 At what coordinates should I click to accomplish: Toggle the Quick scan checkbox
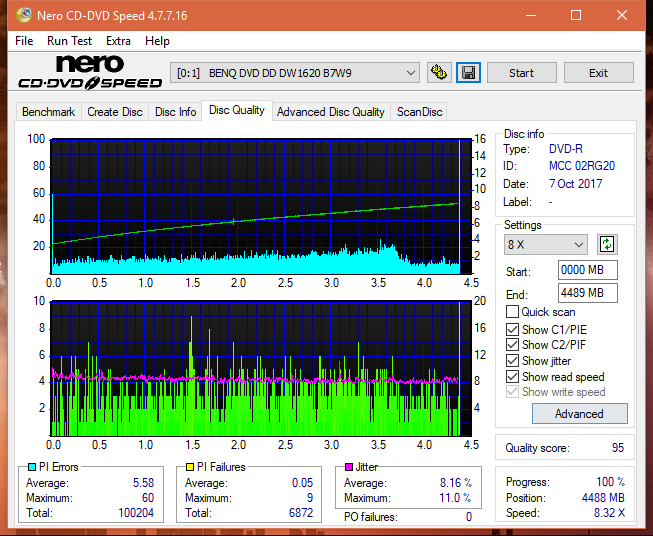click(512, 312)
